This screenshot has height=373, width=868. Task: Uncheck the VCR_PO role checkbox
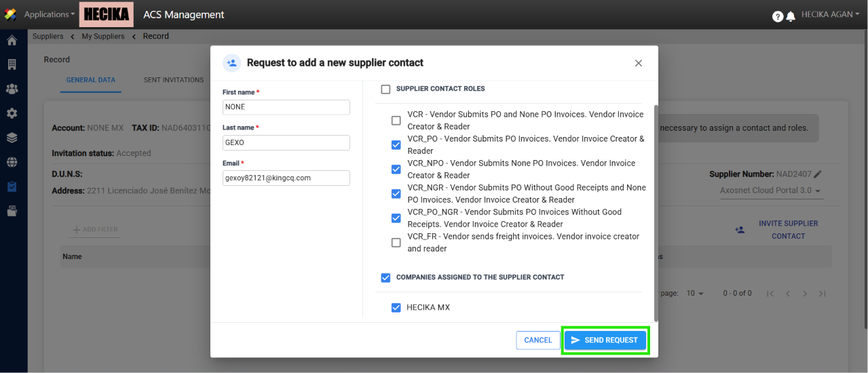pos(396,145)
